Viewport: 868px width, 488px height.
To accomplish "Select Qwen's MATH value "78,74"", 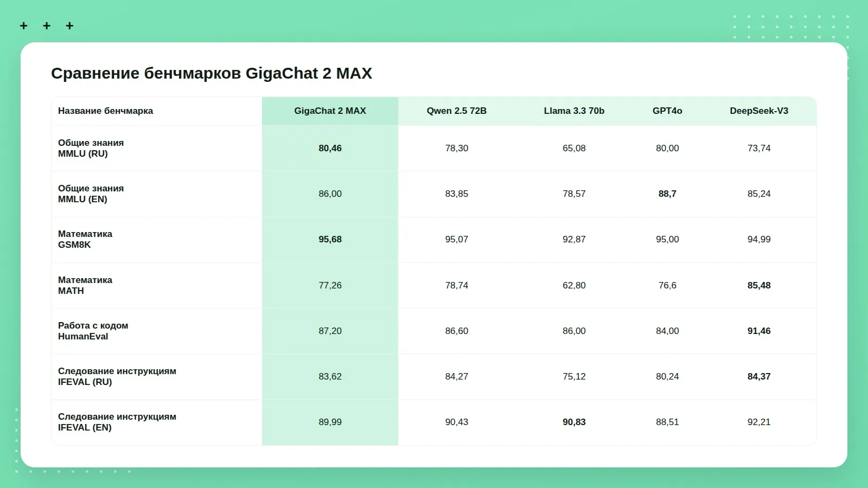I will (x=457, y=285).
